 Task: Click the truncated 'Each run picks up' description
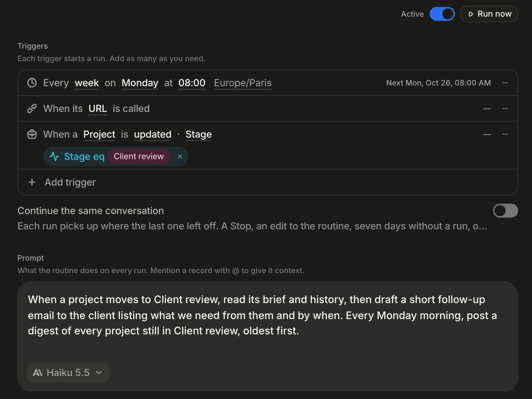tap(252, 226)
